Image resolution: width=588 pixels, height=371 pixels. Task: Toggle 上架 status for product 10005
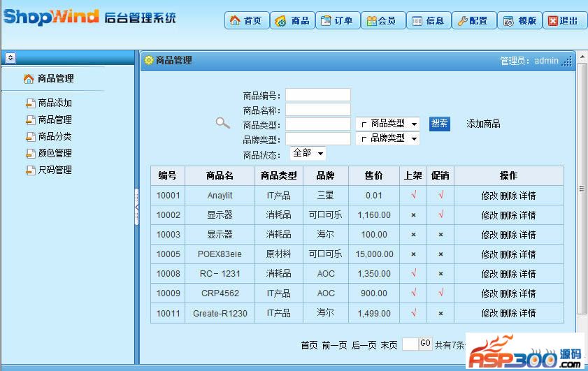point(413,254)
